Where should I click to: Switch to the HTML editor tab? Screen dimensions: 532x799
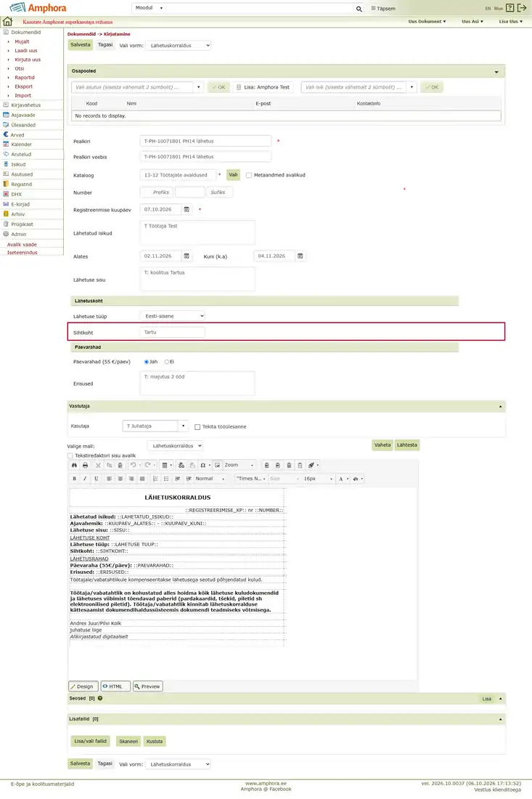(115, 686)
